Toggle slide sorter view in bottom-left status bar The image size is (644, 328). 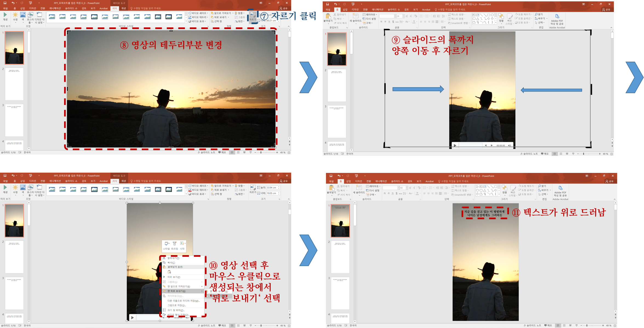pos(238,326)
